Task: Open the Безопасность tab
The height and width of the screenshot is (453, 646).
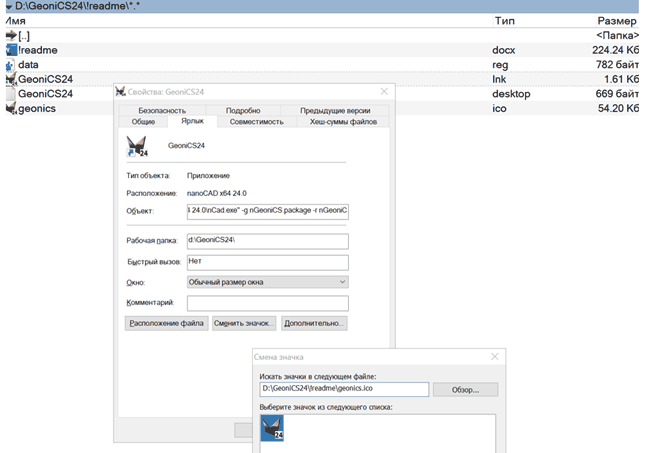Action: 162,110
